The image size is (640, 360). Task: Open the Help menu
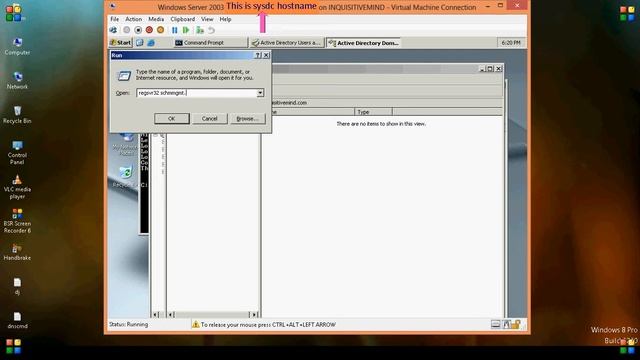225,19
